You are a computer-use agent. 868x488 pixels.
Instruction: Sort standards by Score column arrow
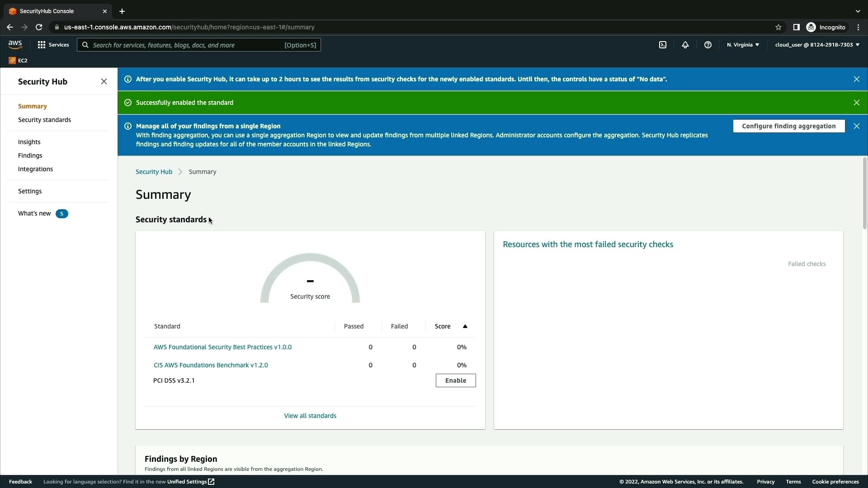coord(465,326)
